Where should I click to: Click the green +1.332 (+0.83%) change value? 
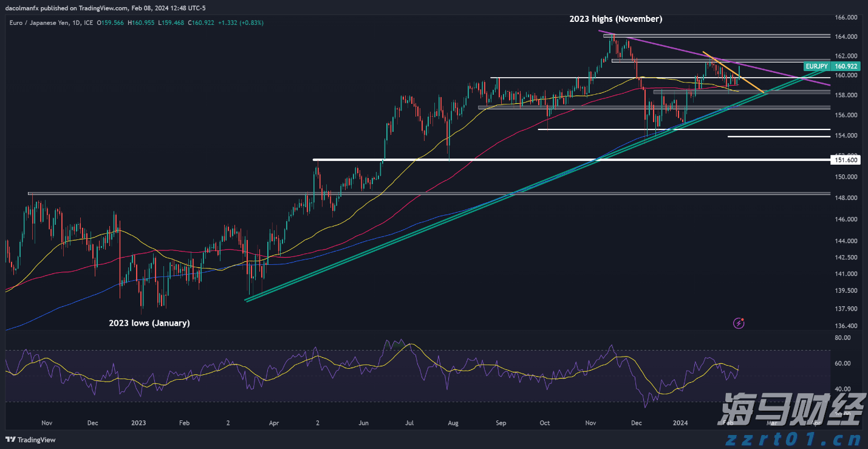(241, 22)
